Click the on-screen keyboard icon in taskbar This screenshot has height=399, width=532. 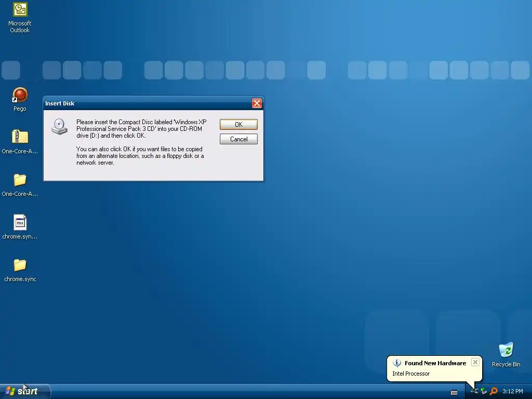coord(454,392)
